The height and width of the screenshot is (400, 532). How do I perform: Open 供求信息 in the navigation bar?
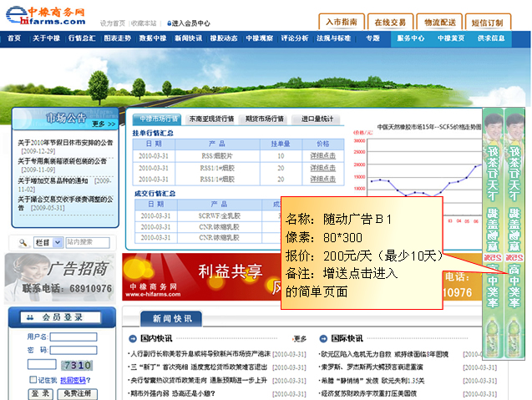[x=491, y=38]
